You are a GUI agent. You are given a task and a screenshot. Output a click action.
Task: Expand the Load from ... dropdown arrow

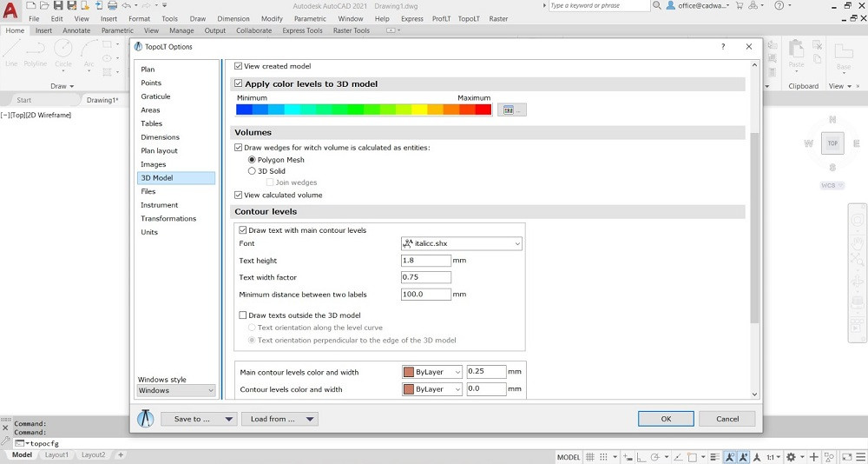point(310,419)
